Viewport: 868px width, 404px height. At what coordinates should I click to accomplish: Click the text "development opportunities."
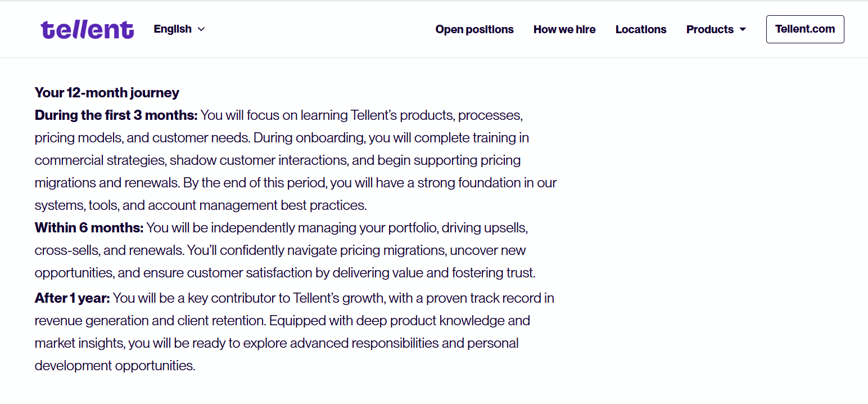click(x=115, y=366)
